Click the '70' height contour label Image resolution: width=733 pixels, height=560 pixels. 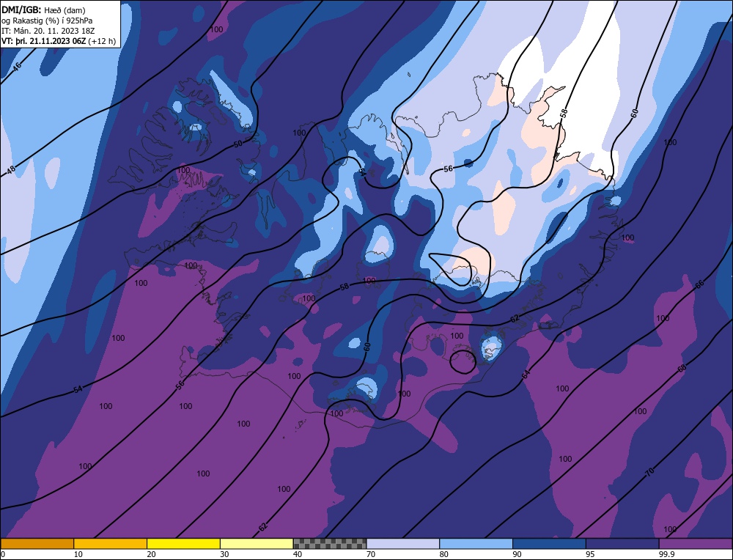(649, 472)
